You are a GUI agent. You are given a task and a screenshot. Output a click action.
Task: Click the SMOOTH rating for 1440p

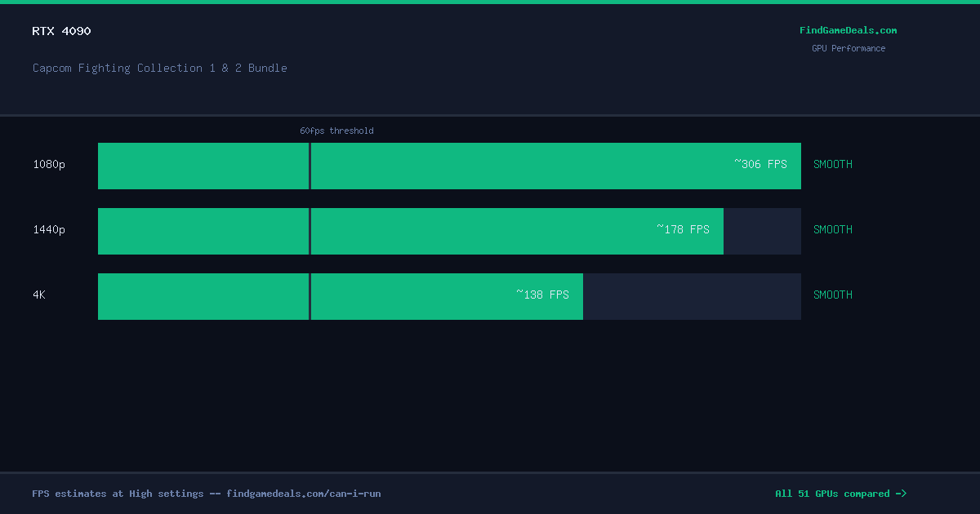[833, 229]
